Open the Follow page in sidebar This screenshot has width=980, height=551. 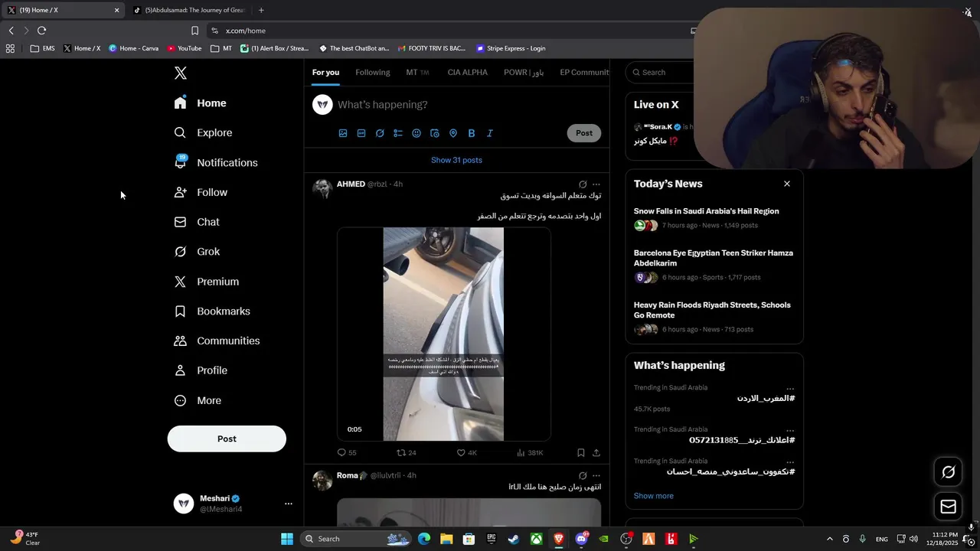201,192
